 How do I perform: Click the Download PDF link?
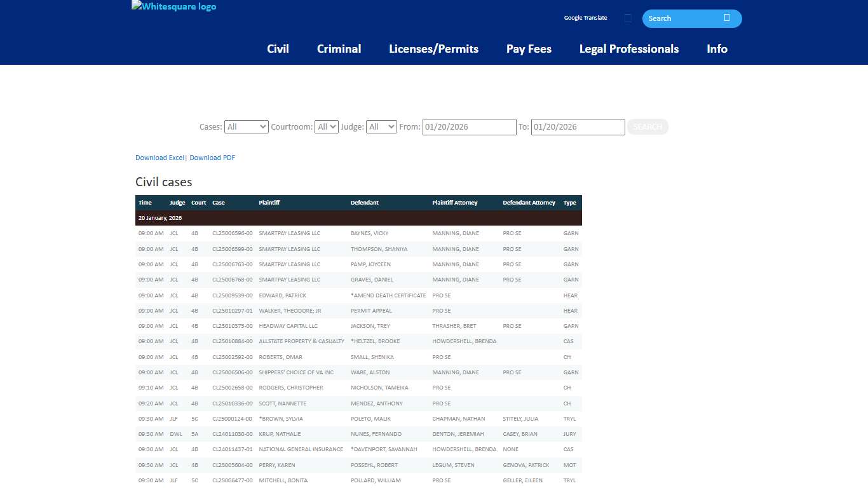212,158
